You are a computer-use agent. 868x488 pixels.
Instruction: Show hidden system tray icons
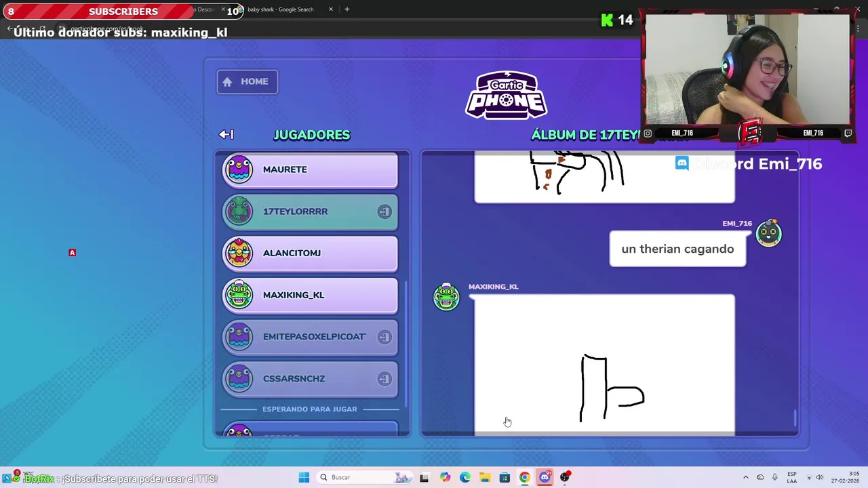coord(746,477)
